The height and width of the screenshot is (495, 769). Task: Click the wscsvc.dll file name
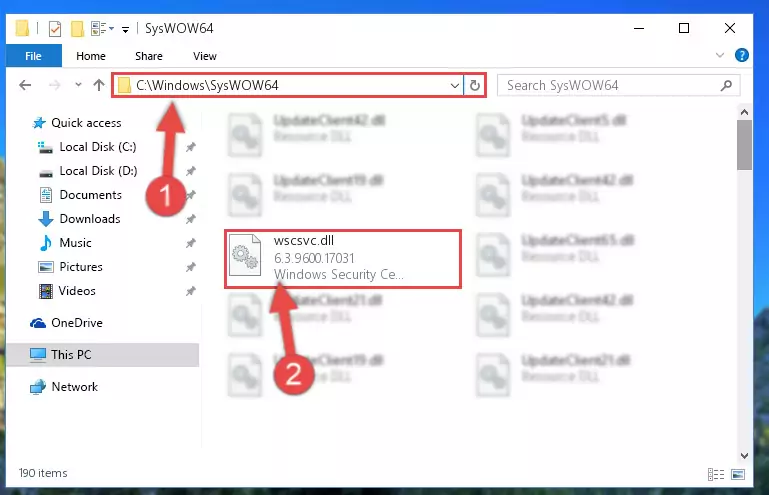point(304,240)
